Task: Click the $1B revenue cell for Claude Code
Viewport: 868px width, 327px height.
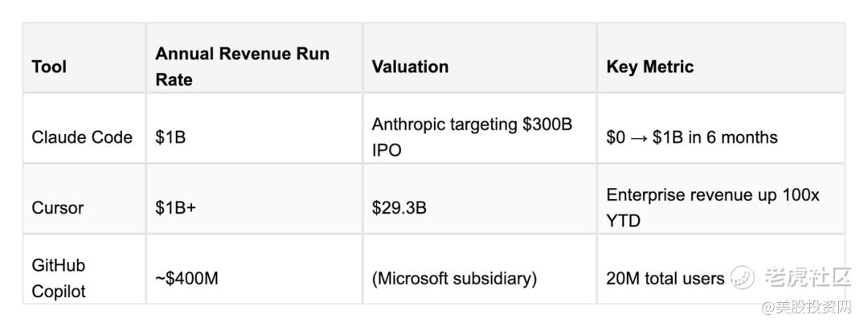Action: click(x=170, y=137)
